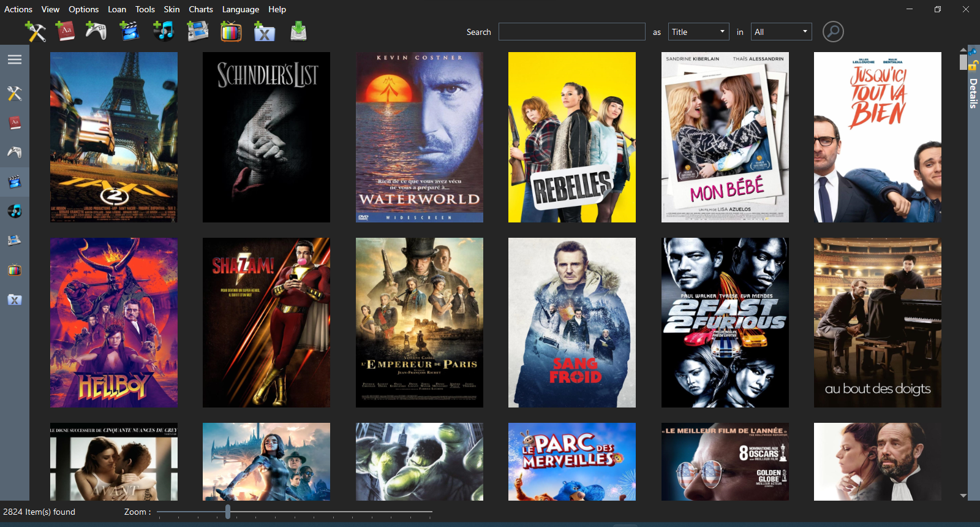Select video games collection in left sidebar
980x527 pixels.
point(15,152)
